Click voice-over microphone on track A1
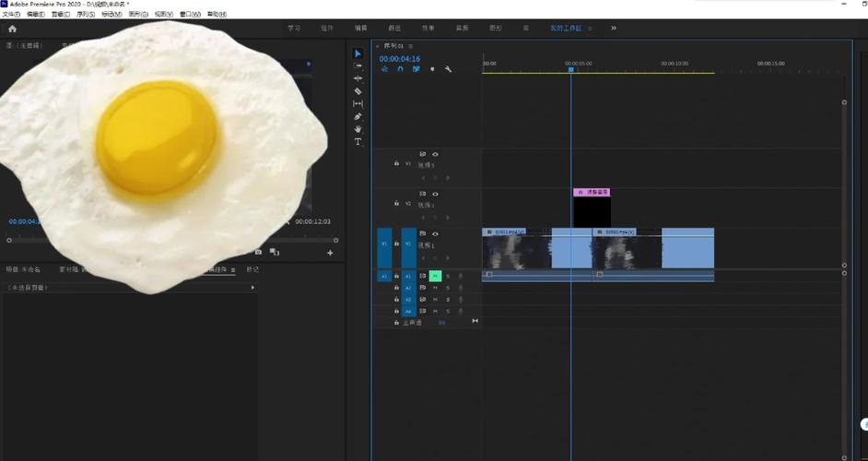 click(461, 276)
